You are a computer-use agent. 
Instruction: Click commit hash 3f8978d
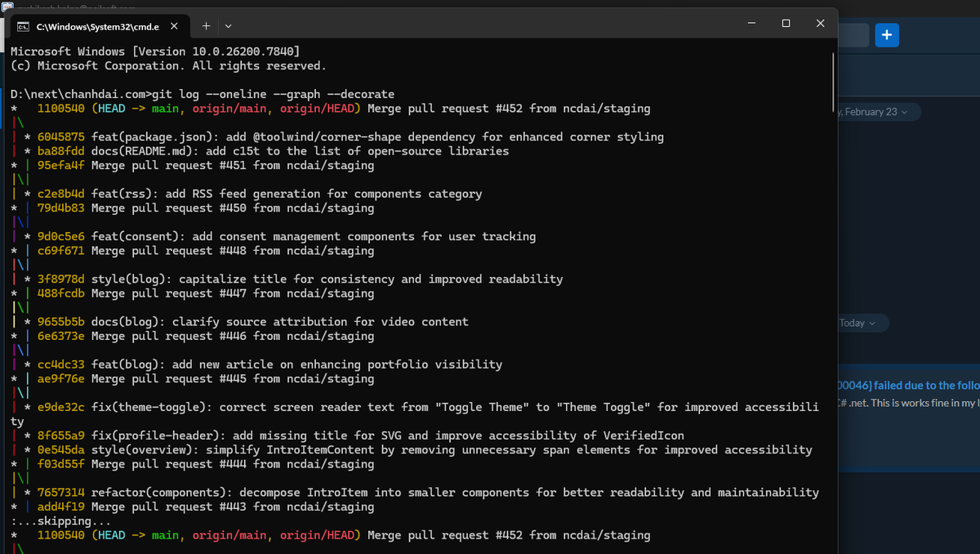click(x=60, y=279)
